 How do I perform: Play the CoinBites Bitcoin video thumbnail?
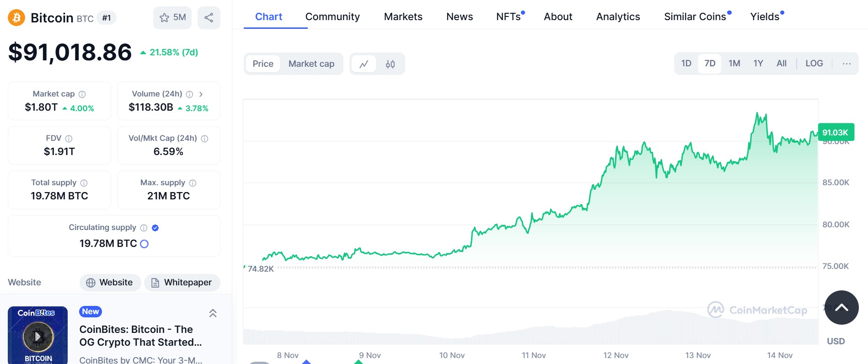tap(38, 337)
